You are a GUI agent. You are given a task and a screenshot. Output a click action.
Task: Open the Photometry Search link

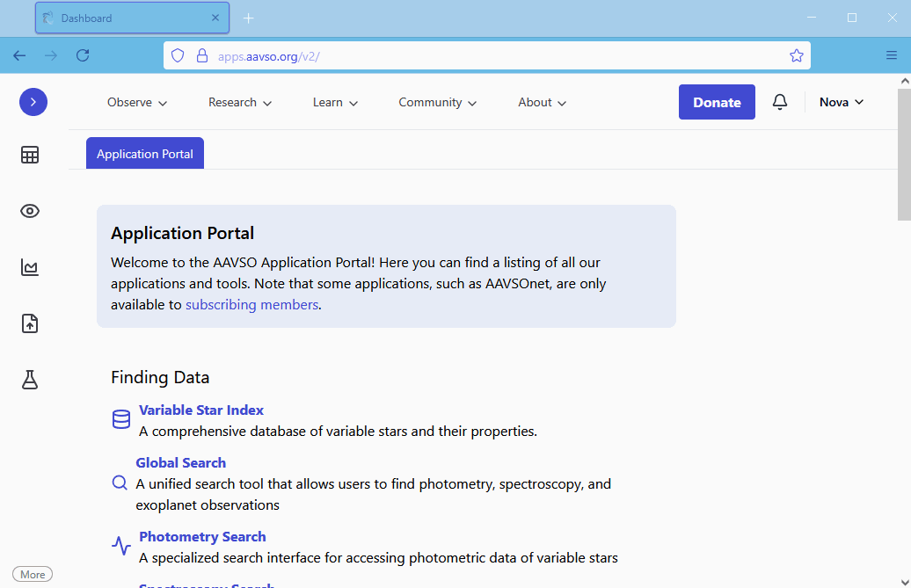pyautogui.click(x=202, y=537)
